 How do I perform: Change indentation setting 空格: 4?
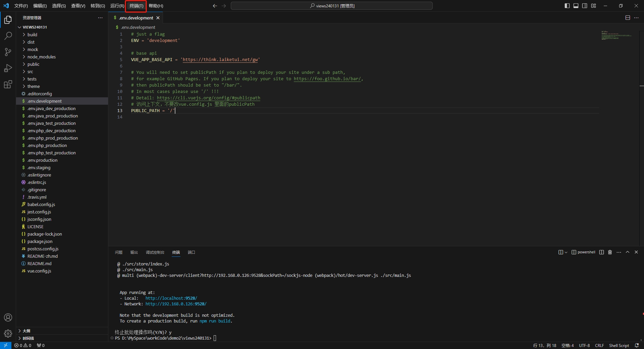[x=568, y=345]
